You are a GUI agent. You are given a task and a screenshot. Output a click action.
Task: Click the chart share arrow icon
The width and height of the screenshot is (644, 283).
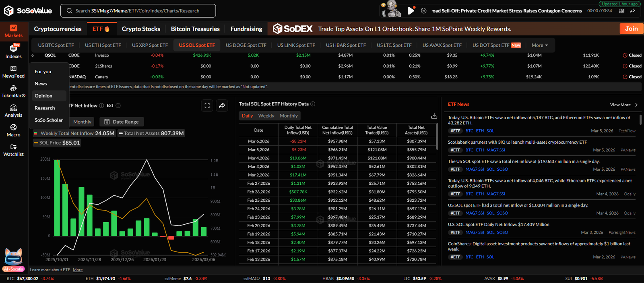pos(222,105)
